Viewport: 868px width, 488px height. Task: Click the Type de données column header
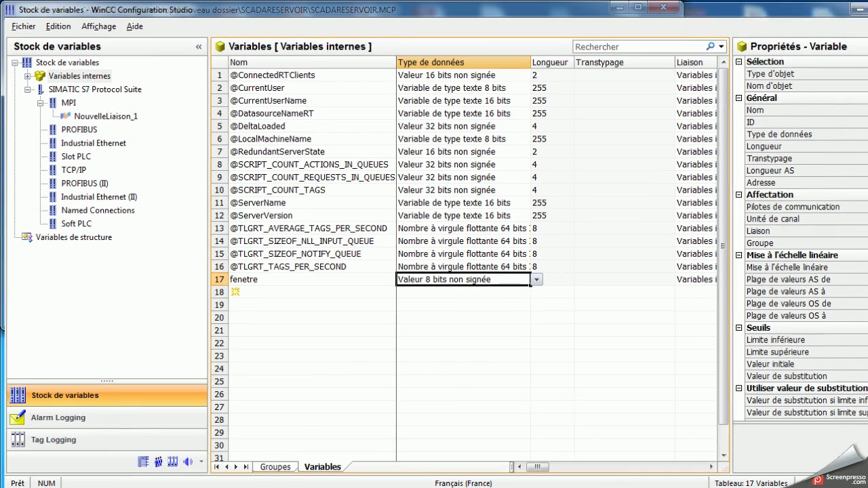click(x=464, y=62)
